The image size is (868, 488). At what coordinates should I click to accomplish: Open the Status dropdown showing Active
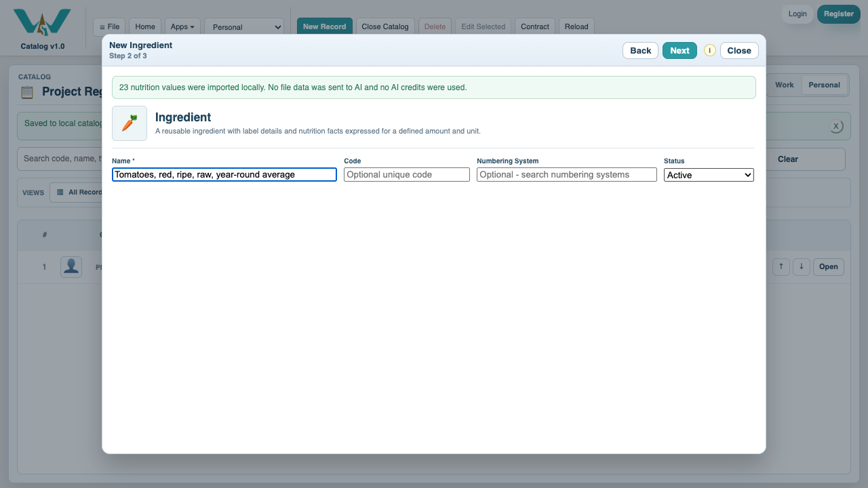point(709,175)
